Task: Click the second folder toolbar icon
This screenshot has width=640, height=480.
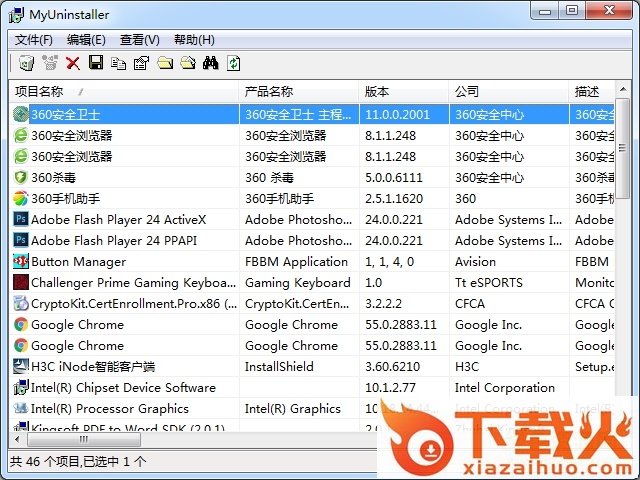Action: tap(188, 63)
